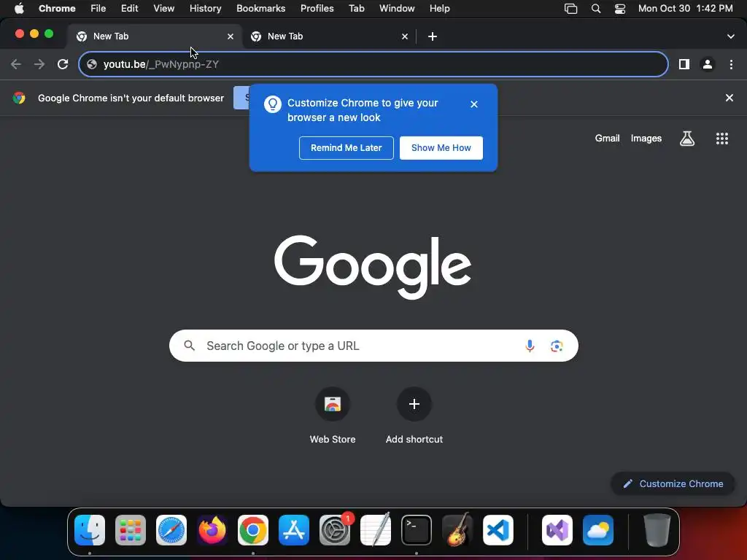Open the Window menu
Image resolution: width=747 pixels, height=560 pixels.
pyautogui.click(x=397, y=9)
